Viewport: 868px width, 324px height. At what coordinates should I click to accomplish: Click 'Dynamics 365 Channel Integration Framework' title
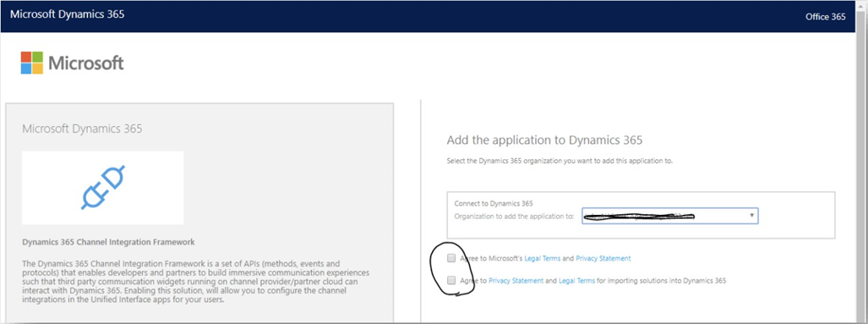click(x=108, y=242)
